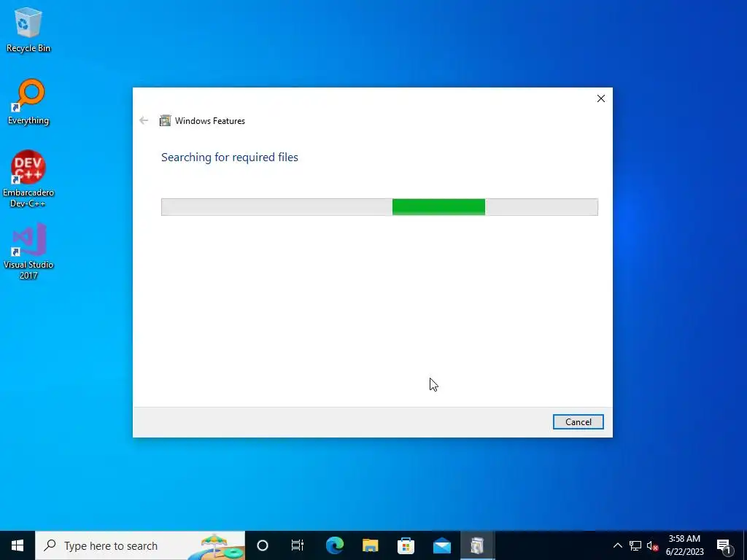747x560 pixels.
Task: Close the Windows Features dialog
Action: (601, 98)
